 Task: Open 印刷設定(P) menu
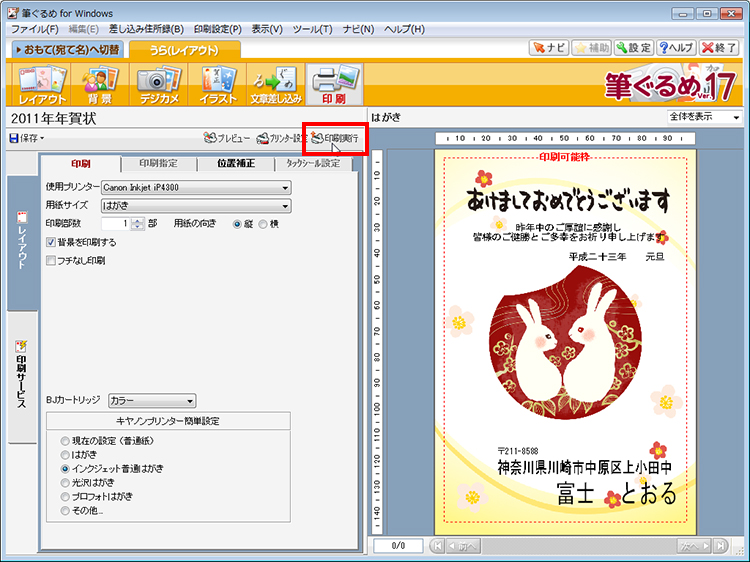218,29
